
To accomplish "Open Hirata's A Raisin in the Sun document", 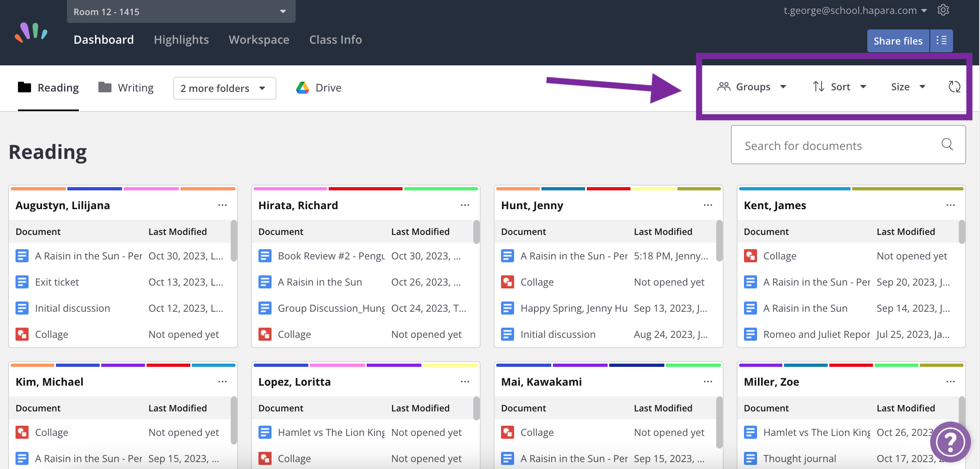I will click(320, 282).
